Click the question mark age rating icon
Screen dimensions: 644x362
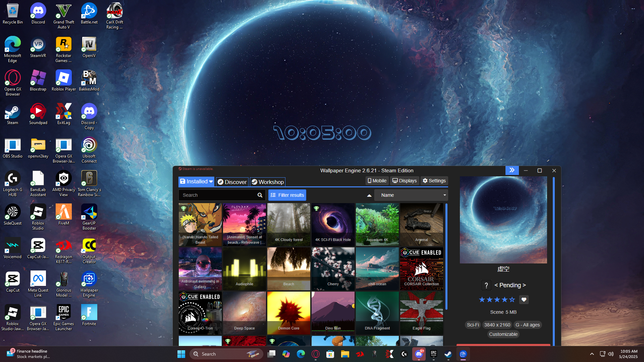click(486, 285)
